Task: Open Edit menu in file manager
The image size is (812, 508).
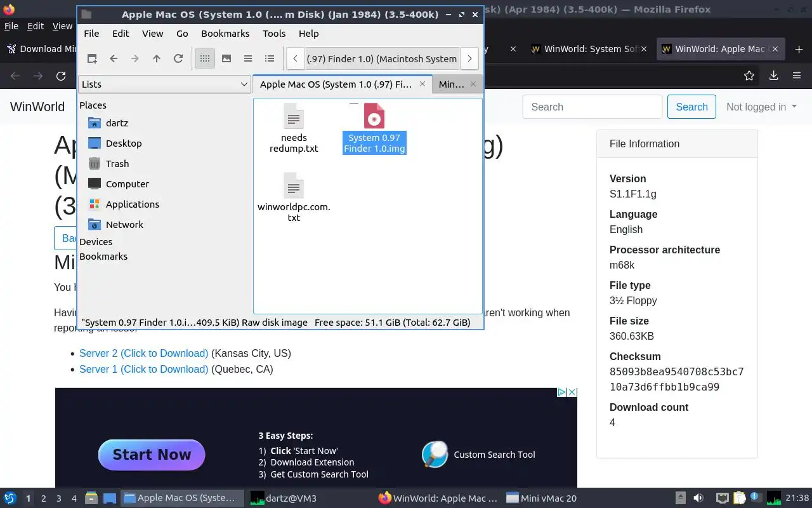Action: (x=121, y=34)
